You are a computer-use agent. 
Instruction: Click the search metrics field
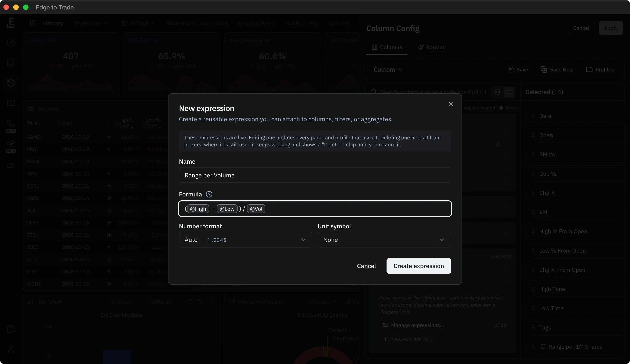[434, 92]
